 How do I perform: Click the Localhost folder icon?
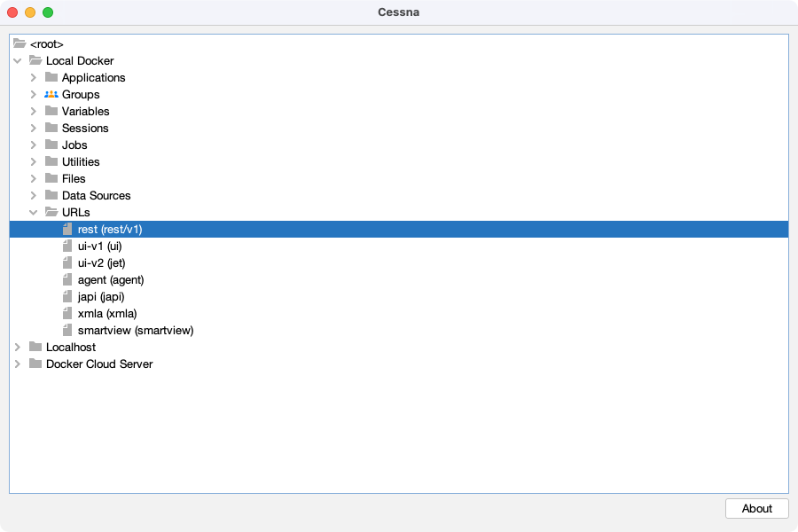35,347
